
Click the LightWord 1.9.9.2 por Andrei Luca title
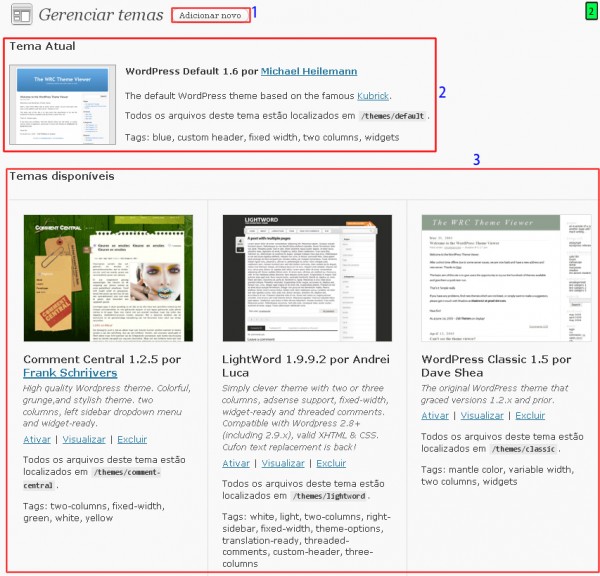(306, 366)
